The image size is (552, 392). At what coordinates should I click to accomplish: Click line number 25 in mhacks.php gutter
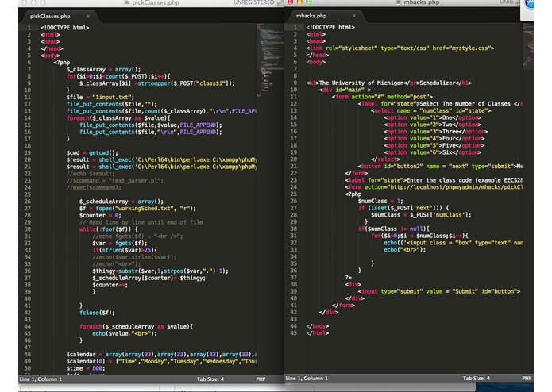coord(294,194)
